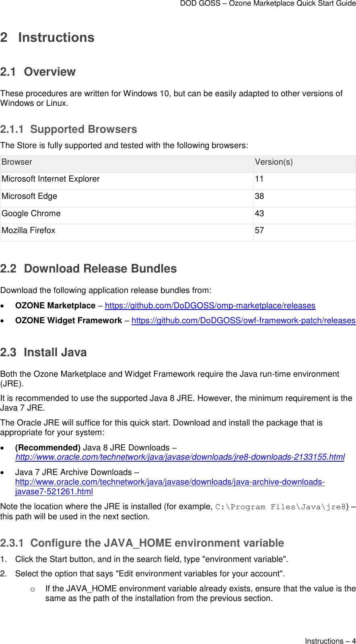The image size is (356, 644).
Task: Click the '2.2 Download Release Bundles' heading
Action: point(88,268)
